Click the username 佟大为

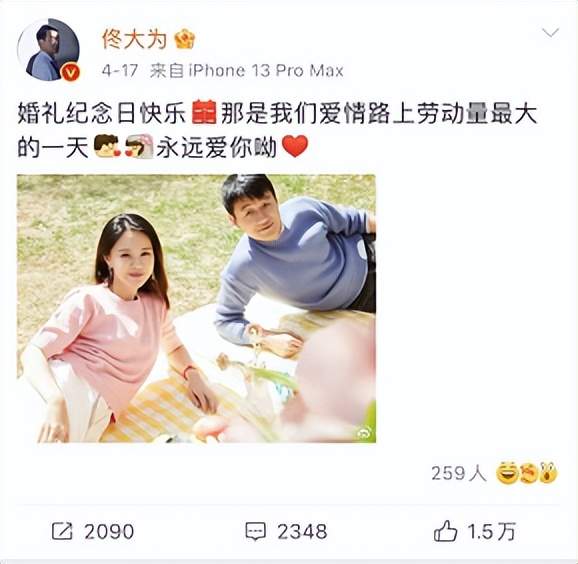[135, 39]
